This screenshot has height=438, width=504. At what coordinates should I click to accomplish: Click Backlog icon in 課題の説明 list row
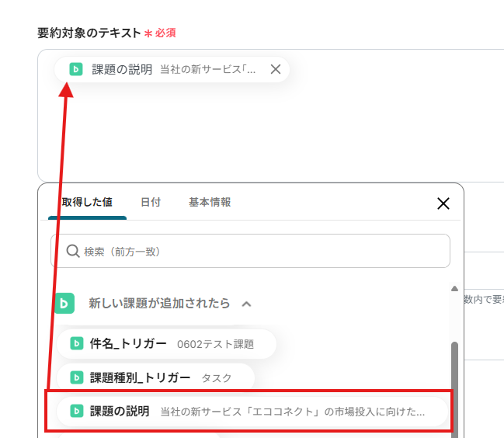click(77, 411)
